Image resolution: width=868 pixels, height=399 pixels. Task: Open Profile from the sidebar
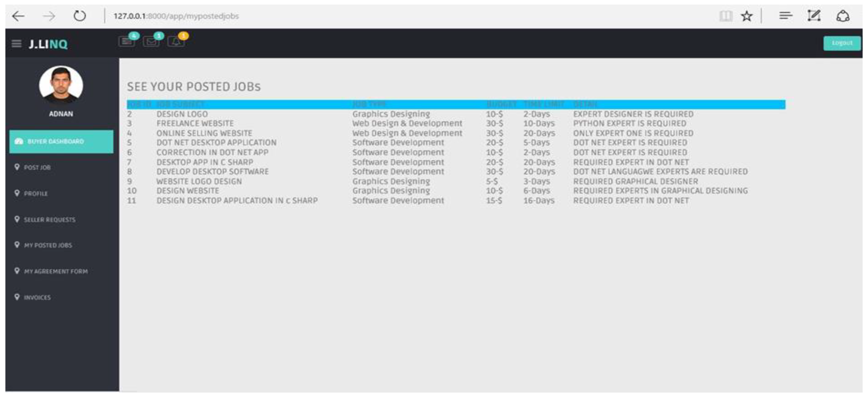[36, 194]
